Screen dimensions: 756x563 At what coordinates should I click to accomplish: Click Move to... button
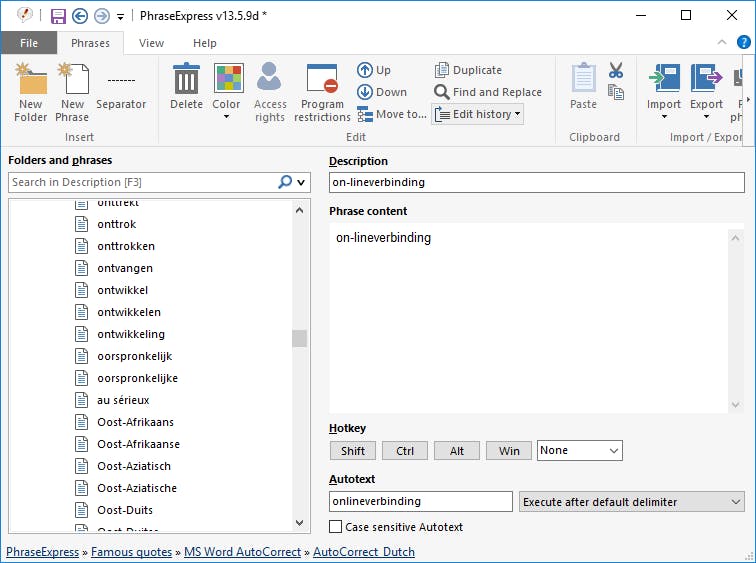[x=392, y=114]
